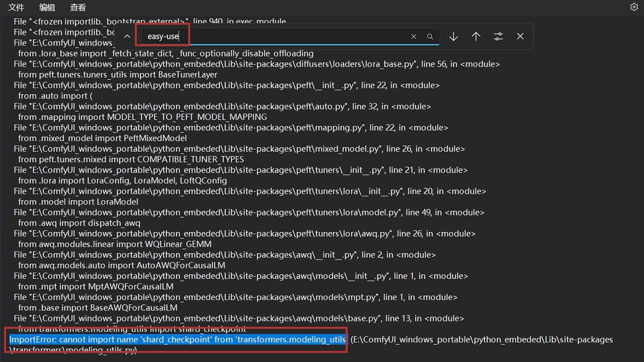Screen dimensions: 644x362
Task: Click traceback line for lora\model.py line 49
Action: pos(249,212)
